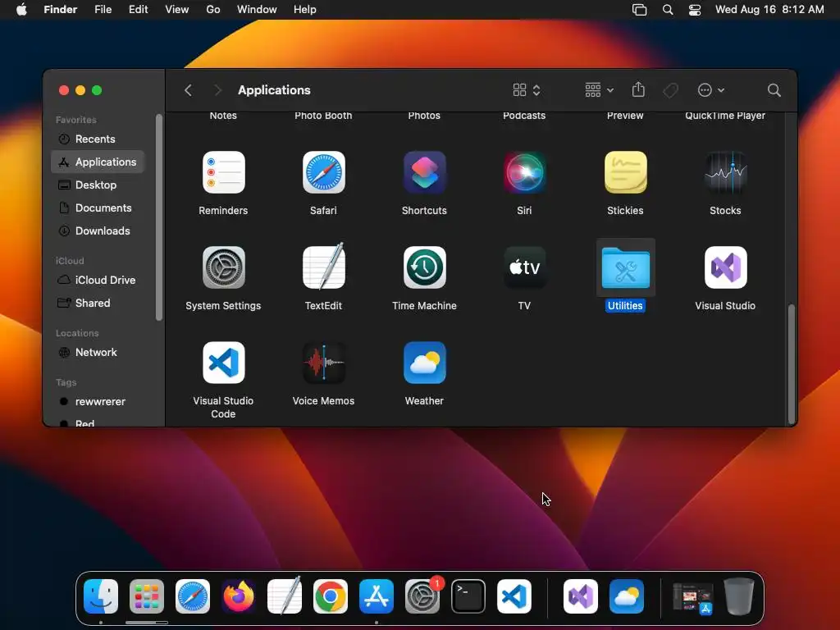Open the View menu
Viewport: 840px width, 630px height.
tap(177, 10)
